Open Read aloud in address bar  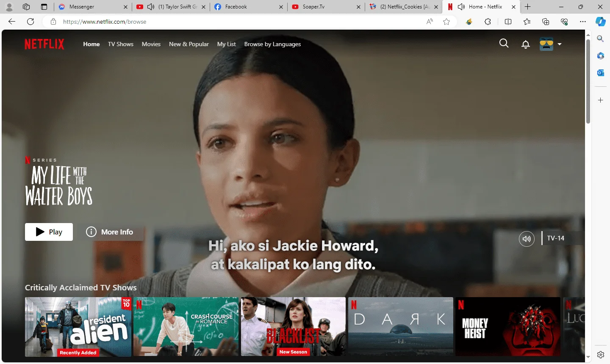coord(430,22)
